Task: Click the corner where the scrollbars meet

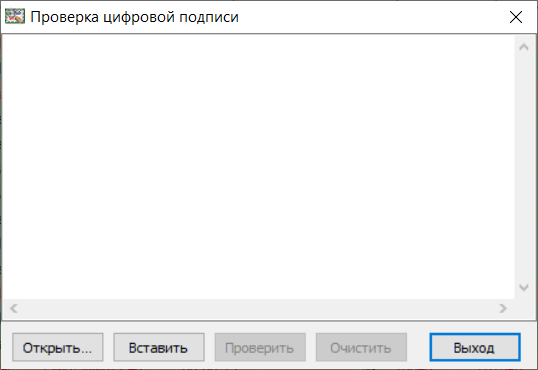Action: pos(524,309)
